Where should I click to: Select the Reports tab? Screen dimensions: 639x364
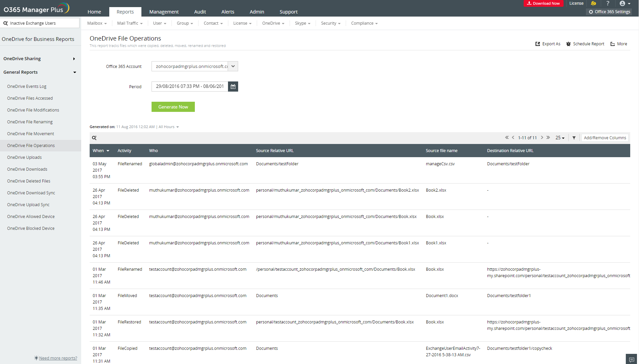tap(125, 12)
